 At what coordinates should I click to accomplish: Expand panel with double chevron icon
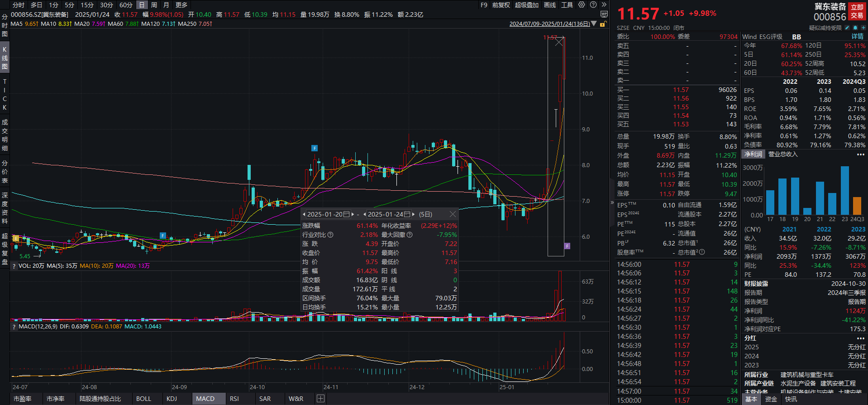click(x=604, y=5)
